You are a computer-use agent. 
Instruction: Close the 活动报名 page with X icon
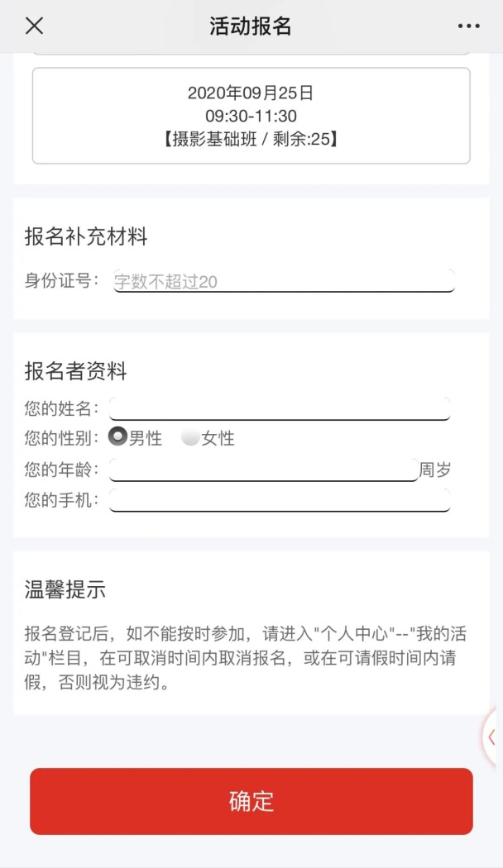point(35,26)
